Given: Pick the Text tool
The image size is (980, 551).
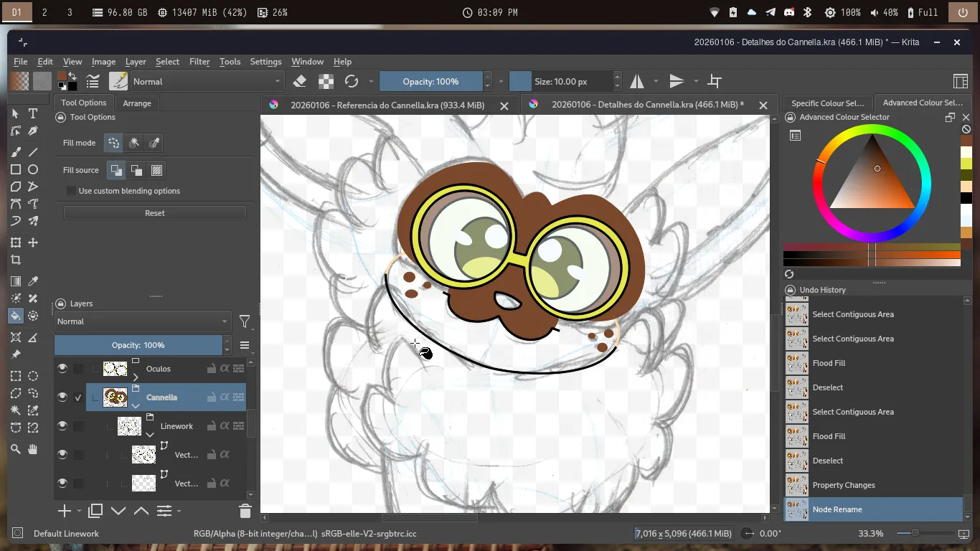Looking at the screenshot, I should (x=33, y=113).
